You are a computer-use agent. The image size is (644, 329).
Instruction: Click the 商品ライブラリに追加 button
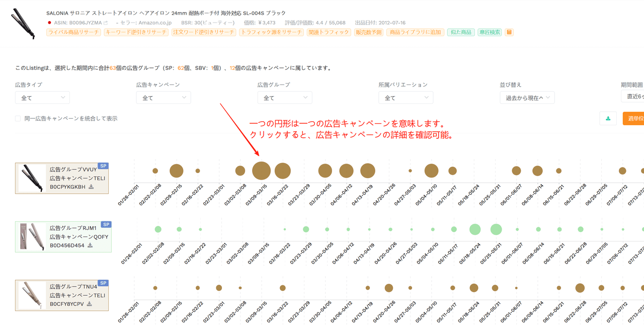(415, 32)
